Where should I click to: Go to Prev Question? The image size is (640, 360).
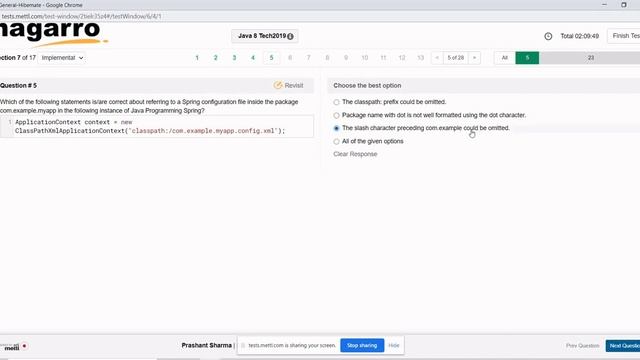[582, 346]
